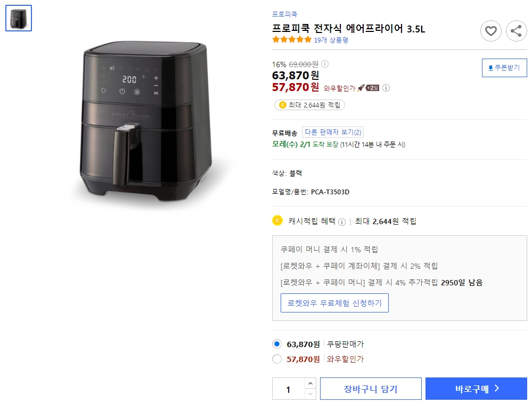Increase quantity with up arrow
This screenshot has width=532, height=403.
[310, 384]
